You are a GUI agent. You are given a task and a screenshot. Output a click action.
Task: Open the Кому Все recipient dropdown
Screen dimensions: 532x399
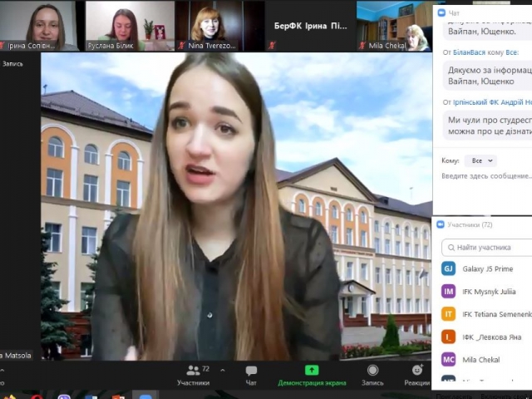tap(480, 160)
